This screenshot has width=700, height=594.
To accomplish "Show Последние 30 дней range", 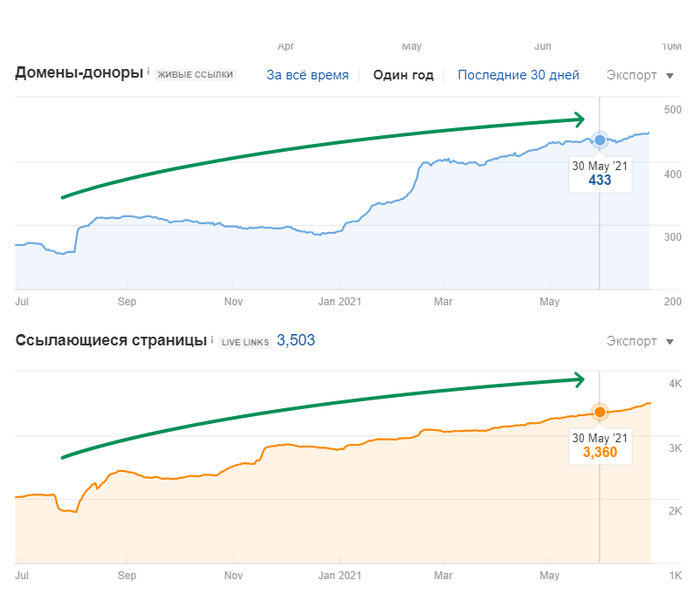I will coord(518,75).
